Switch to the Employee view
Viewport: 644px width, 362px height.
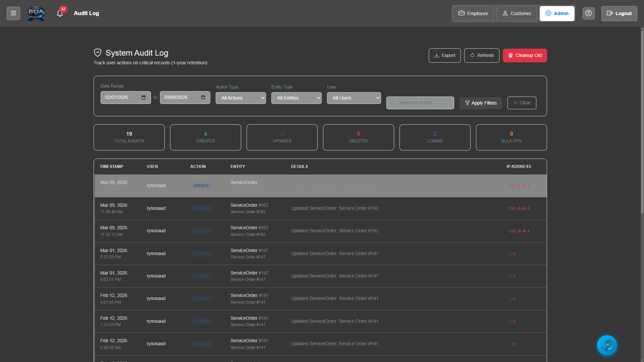tap(473, 13)
